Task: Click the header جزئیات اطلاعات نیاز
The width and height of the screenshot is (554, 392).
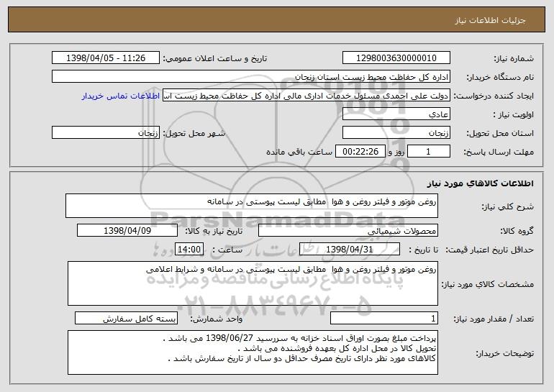Action: pos(490,20)
